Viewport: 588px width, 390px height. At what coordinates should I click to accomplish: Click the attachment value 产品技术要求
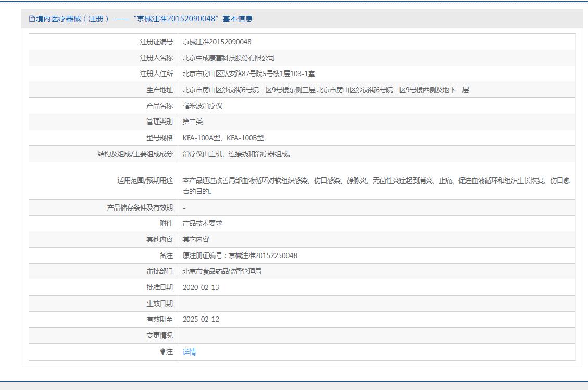[203, 223]
